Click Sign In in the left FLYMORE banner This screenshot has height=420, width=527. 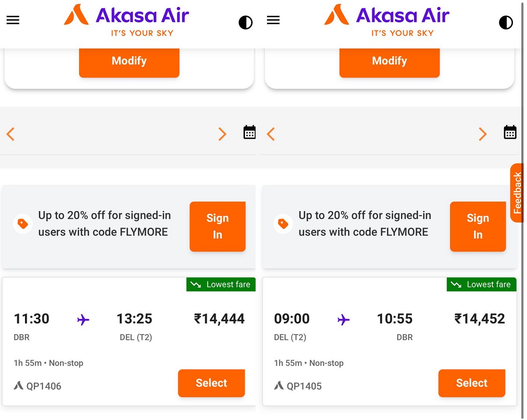tap(217, 226)
